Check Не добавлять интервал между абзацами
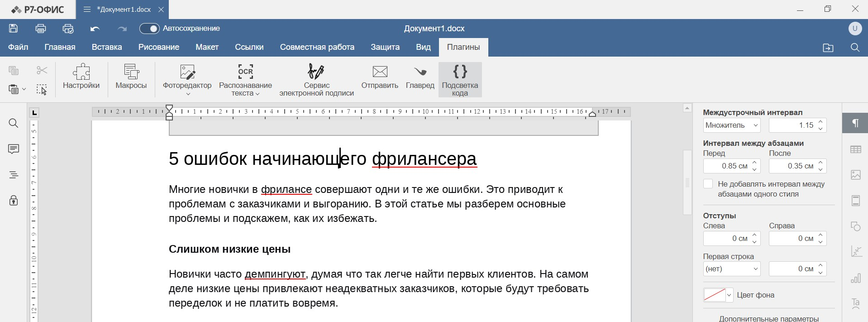Viewport: 868px width, 322px height. (708, 184)
